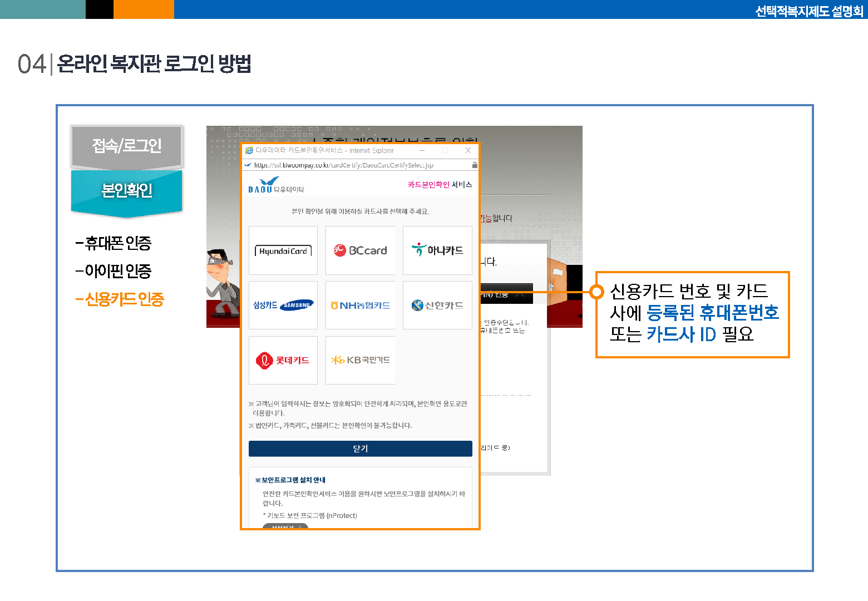Select the Hyundai Card option
868x601 pixels.
[283, 250]
